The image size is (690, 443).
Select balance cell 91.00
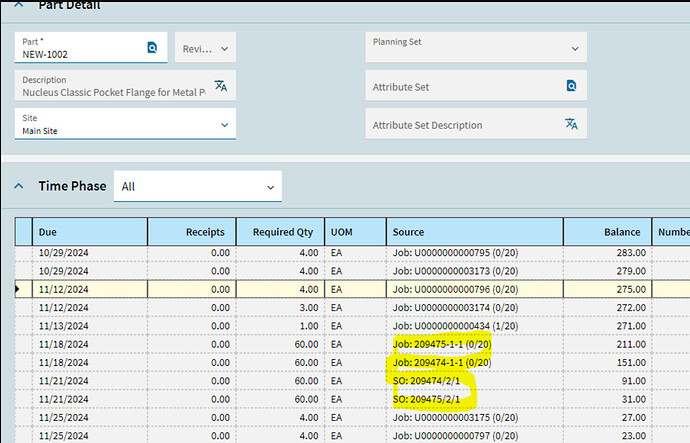pos(607,381)
